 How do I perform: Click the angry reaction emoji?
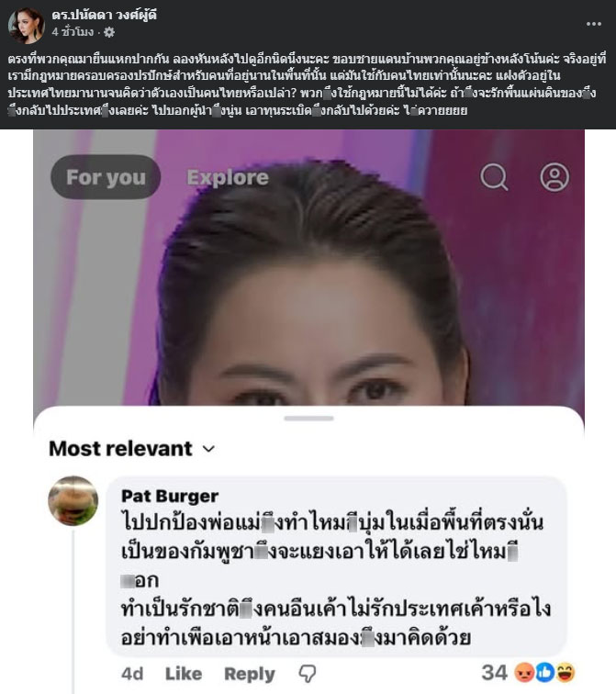pyautogui.click(x=524, y=673)
